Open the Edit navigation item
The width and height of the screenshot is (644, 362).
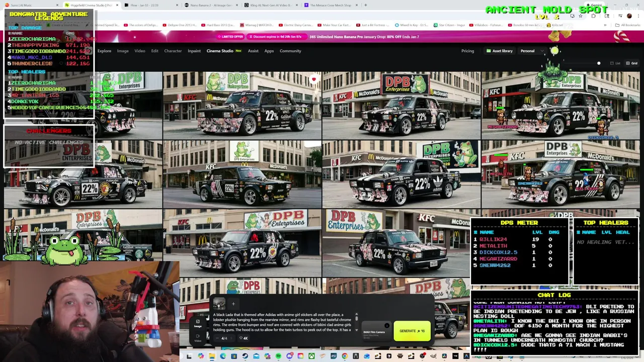154,51
